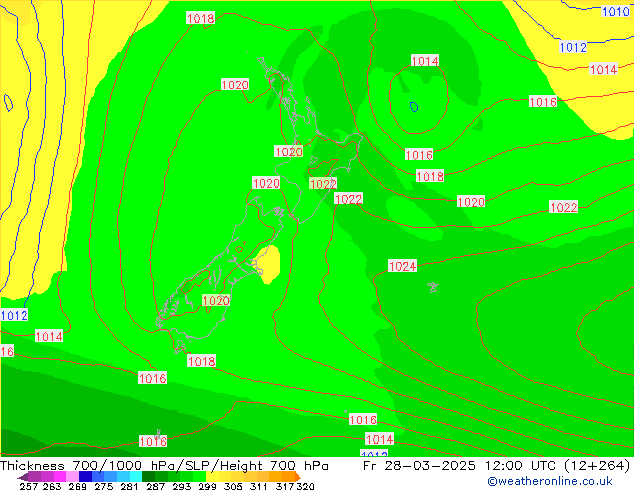This screenshot has width=634, height=490.
Task: Click the legend value 275
Action: click(x=104, y=486)
